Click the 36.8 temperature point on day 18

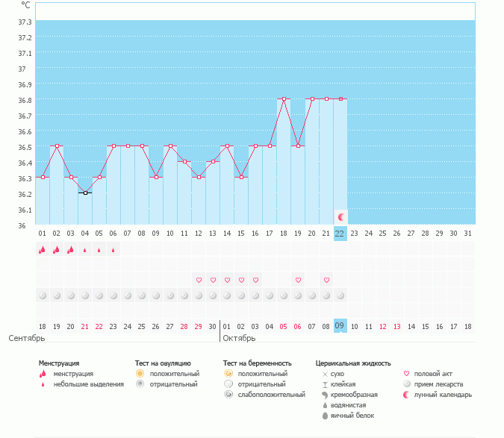[284, 98]
